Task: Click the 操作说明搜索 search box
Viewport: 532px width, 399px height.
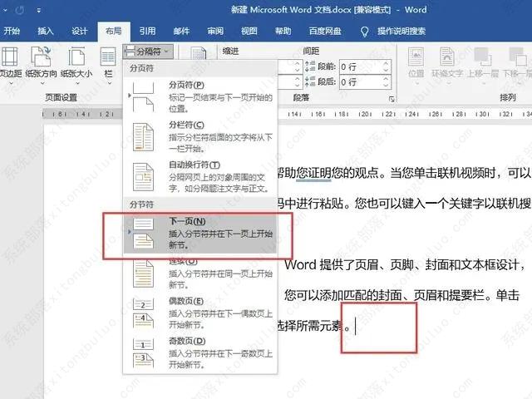Action: point(401,32)
